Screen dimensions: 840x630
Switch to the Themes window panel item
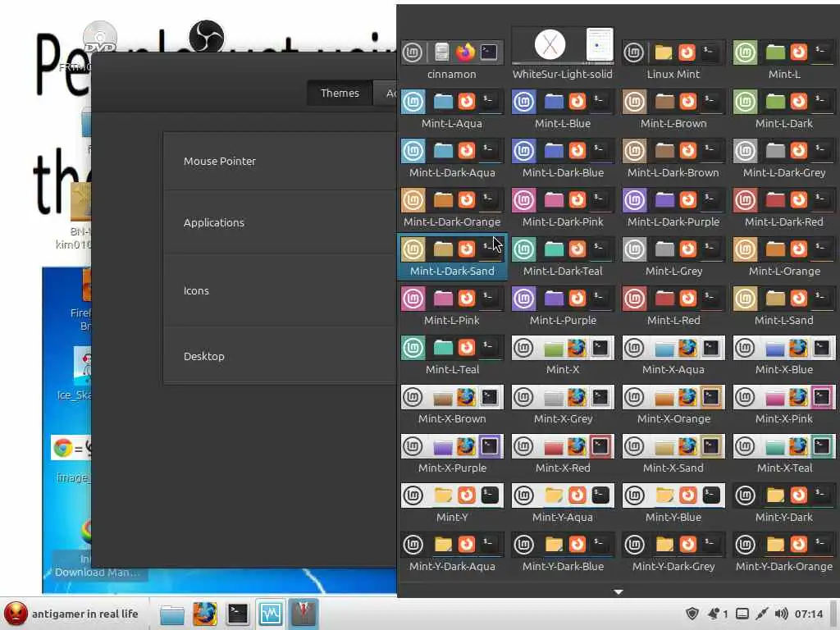pos(304,614)
